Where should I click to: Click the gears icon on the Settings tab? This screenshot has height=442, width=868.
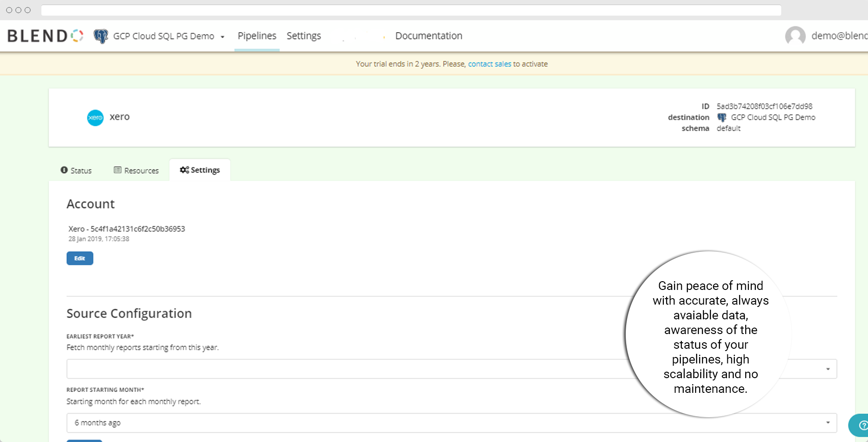click(184, 170)
